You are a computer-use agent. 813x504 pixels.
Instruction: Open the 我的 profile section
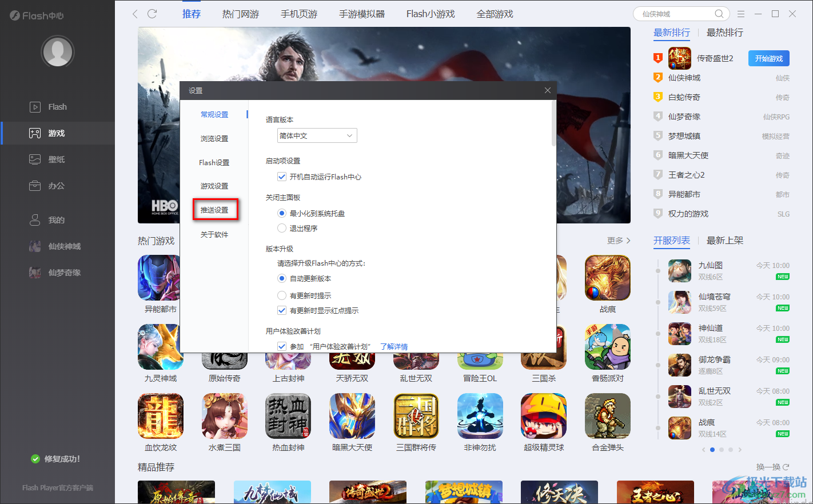coord(57,220)
